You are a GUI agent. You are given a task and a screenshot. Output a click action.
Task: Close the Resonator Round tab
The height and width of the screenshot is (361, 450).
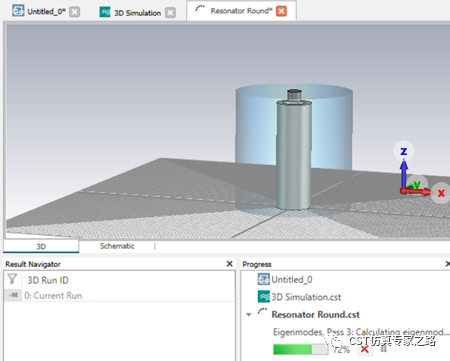[281, 11]
